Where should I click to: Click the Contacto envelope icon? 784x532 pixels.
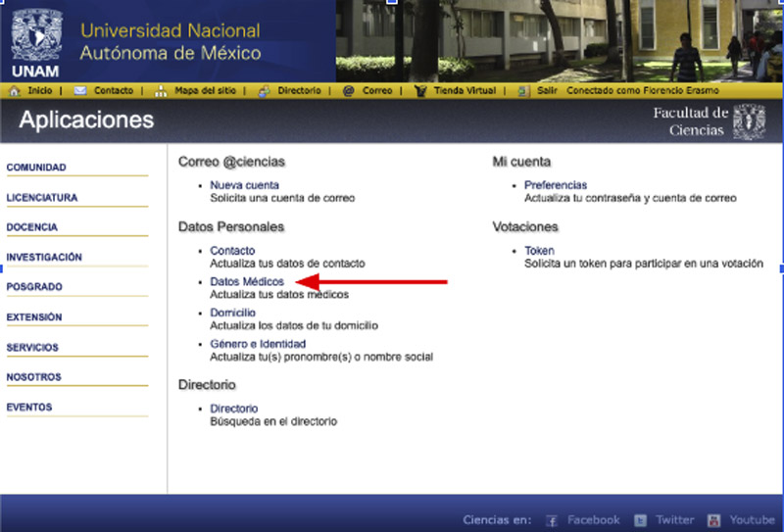80,91
